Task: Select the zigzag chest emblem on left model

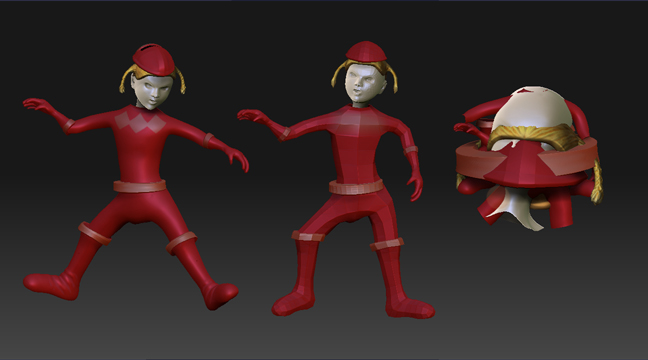Action: tap(140, 122)
